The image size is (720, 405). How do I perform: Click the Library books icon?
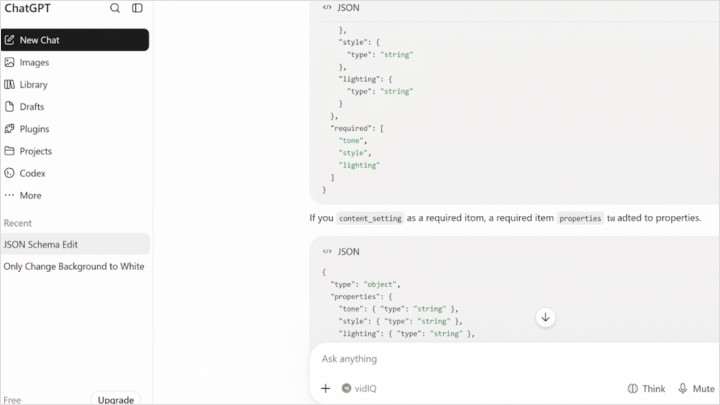[10, 84]
